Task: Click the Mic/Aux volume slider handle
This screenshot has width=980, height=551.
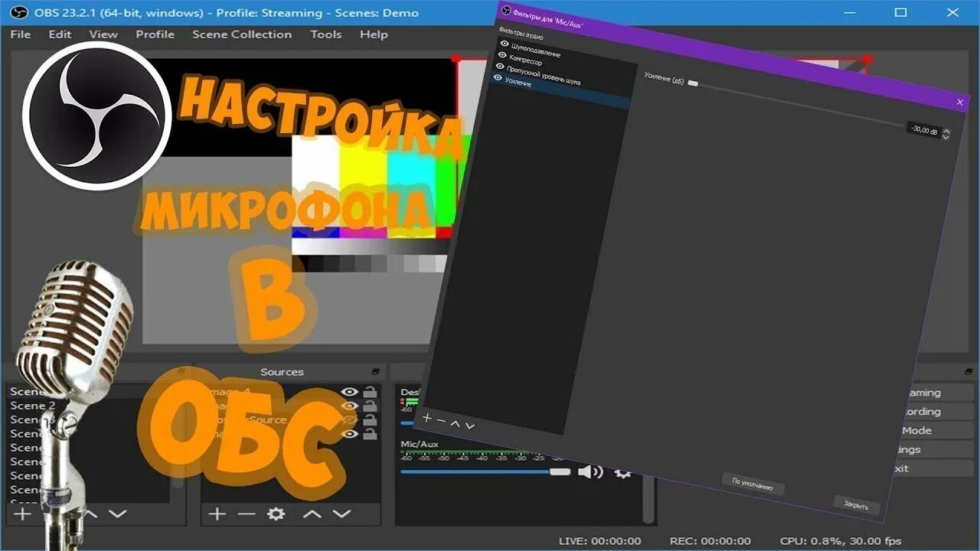Action: click(560, 471)
